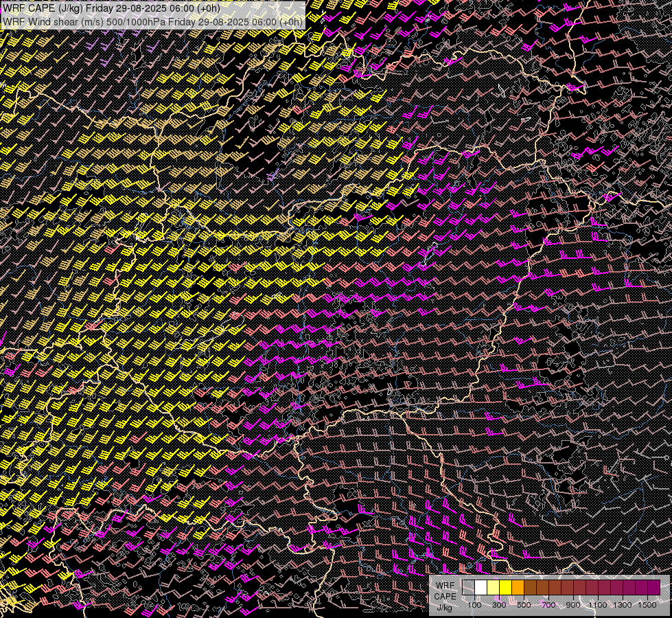The height and width of the screenshot is (618, 672).
Task: Click the 900 legend value label
Action: (573, 605)
